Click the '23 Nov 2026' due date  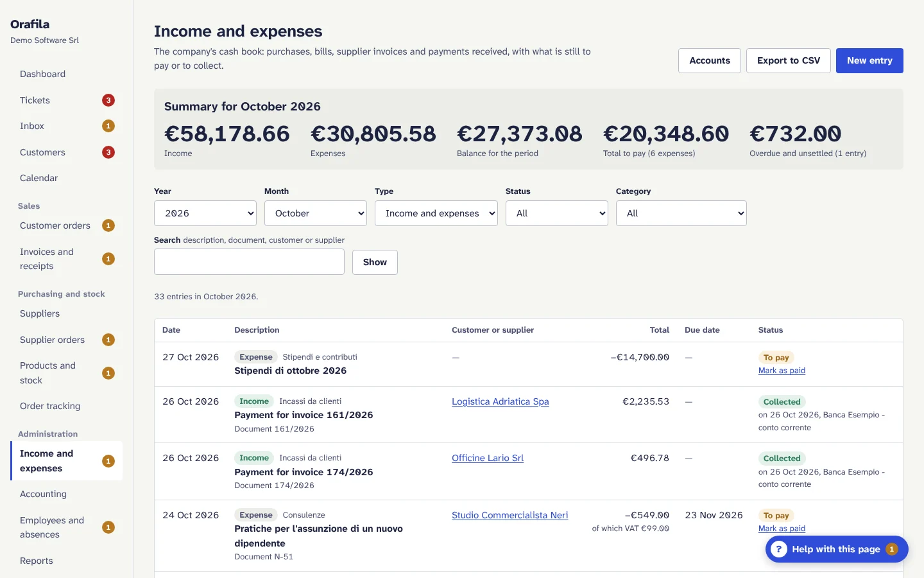(x=714, y=515)
